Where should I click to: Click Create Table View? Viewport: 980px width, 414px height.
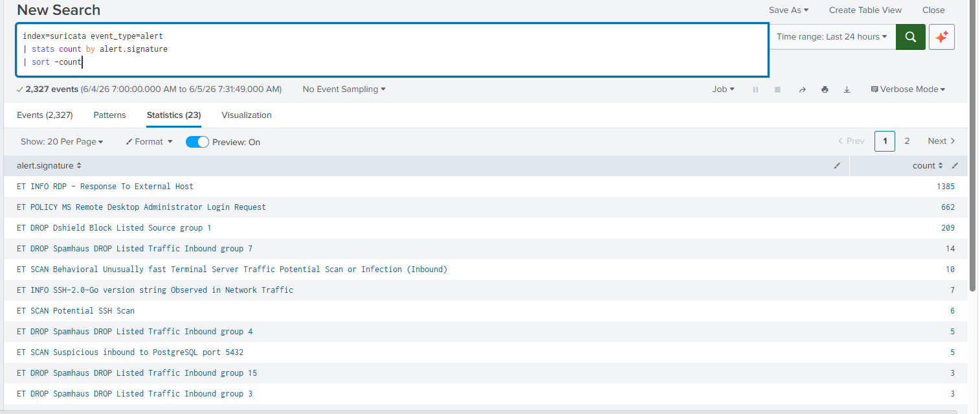click(865, 10)
